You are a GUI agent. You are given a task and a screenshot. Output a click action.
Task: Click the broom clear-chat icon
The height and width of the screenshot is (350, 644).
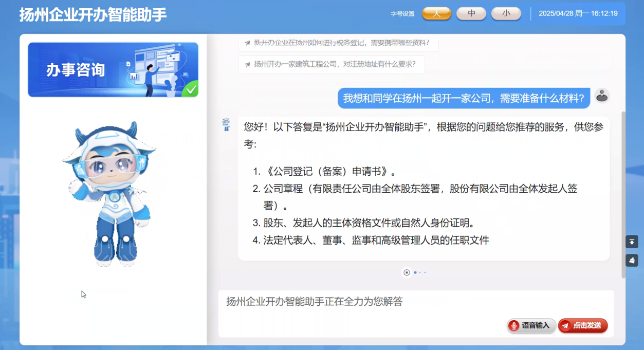click(631, 261)
